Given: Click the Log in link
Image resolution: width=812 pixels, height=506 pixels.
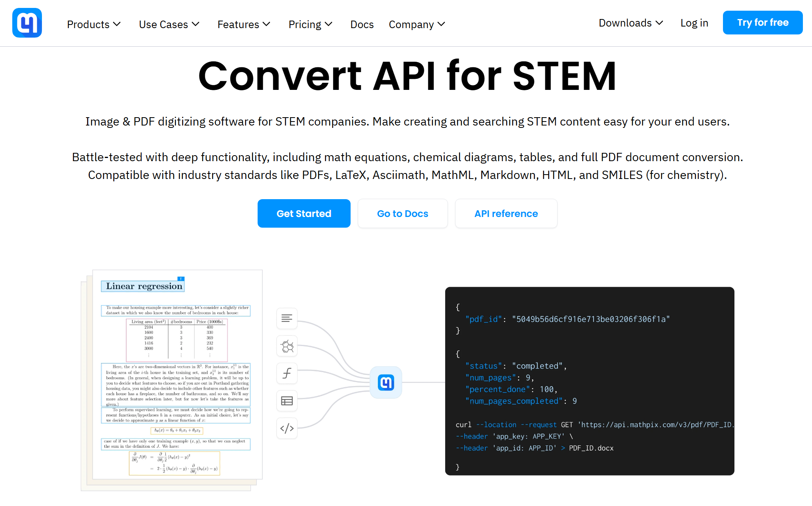Looking at the screenshot, I should [694, 23].
